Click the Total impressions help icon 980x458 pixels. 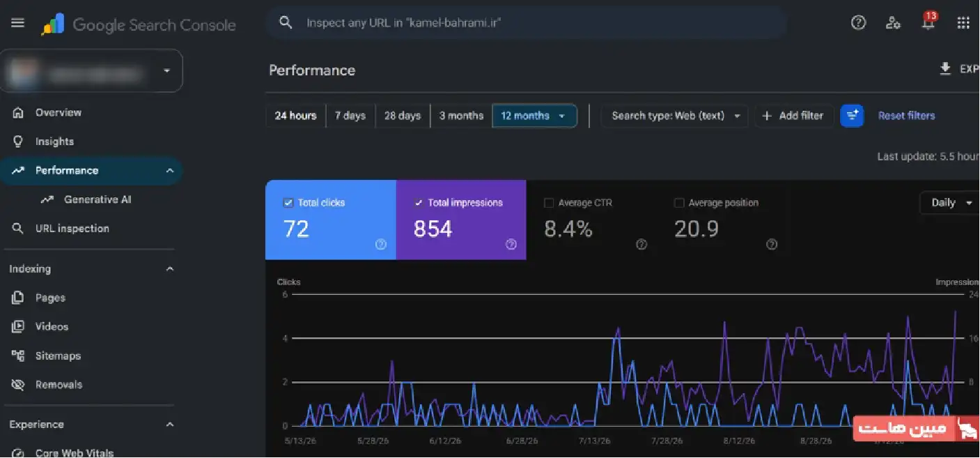coord(511,244)
